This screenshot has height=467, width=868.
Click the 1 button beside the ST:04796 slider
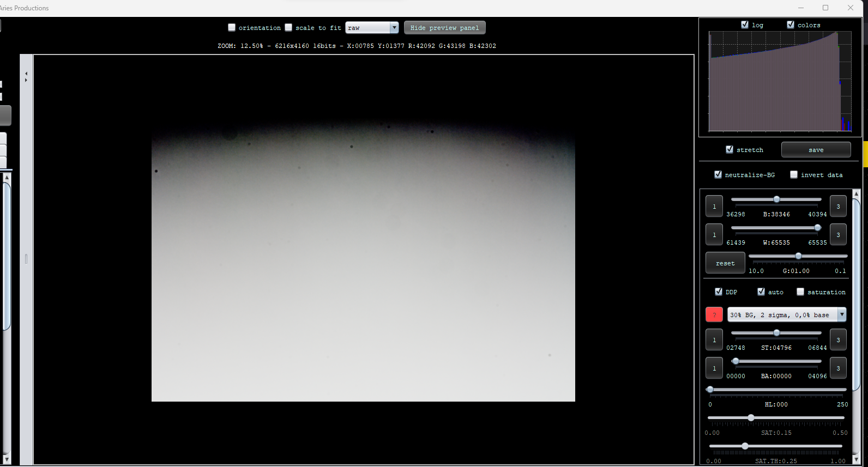pyautogui.click(x=714, y=340)
